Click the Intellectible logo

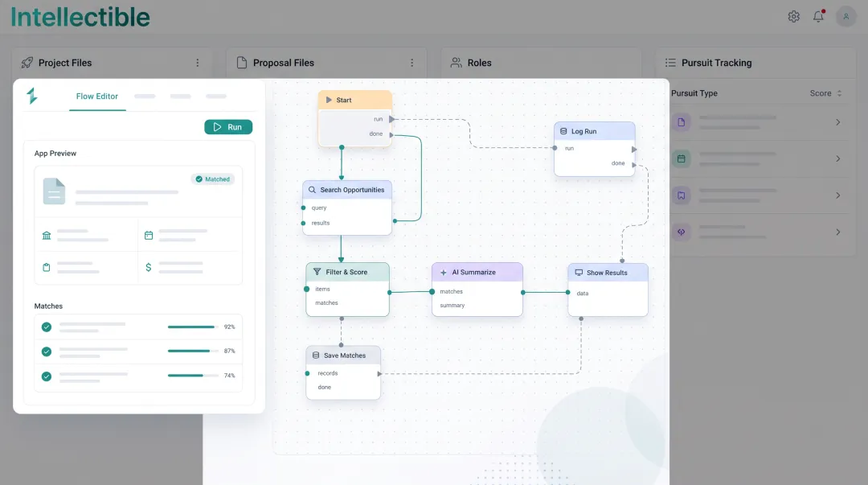point(80,17)
